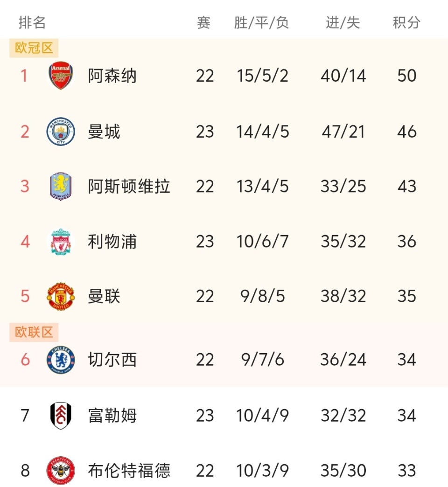
Task: Click the 胜/平/负 column header
Action: point(262,22)
